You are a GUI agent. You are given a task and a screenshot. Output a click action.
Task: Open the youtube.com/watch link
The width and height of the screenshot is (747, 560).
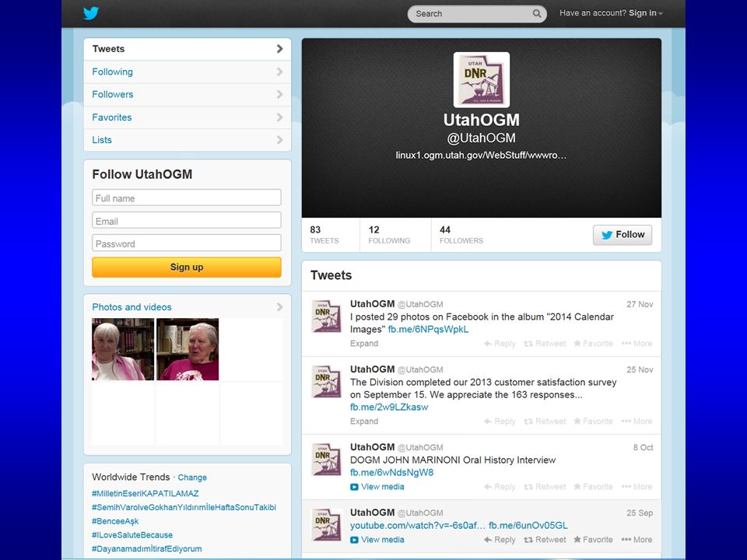coord(418,525)
